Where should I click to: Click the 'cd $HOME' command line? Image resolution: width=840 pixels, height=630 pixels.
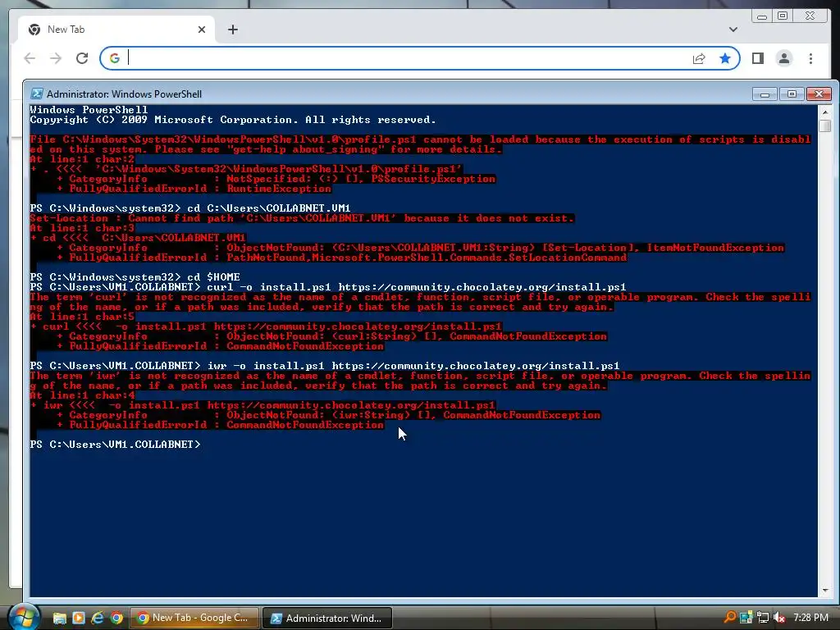135,277
